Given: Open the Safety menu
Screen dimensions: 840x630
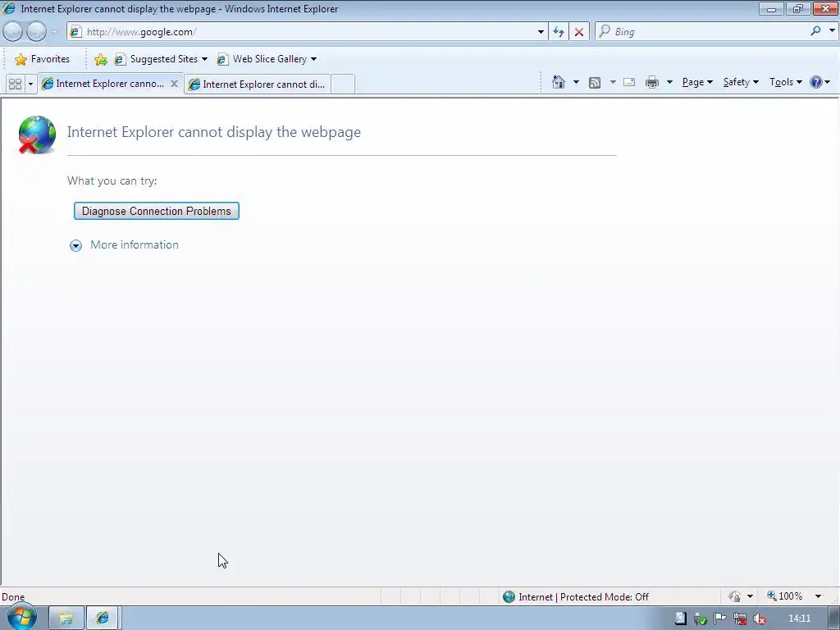Looking at the screenshot, I should (x=741, y=82).
